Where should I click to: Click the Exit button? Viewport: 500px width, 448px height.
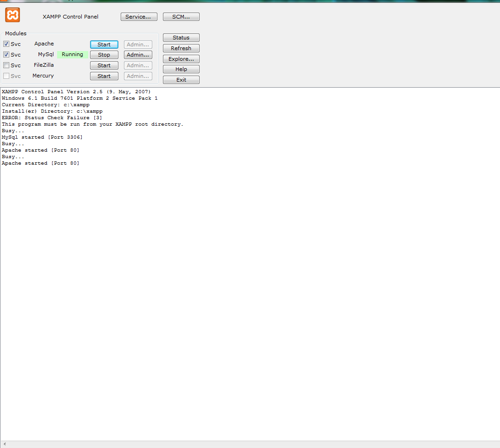point(181,80)
